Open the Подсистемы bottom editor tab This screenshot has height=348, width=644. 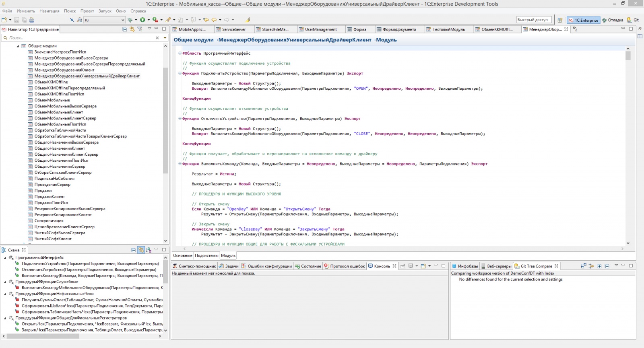coord(206,255)
